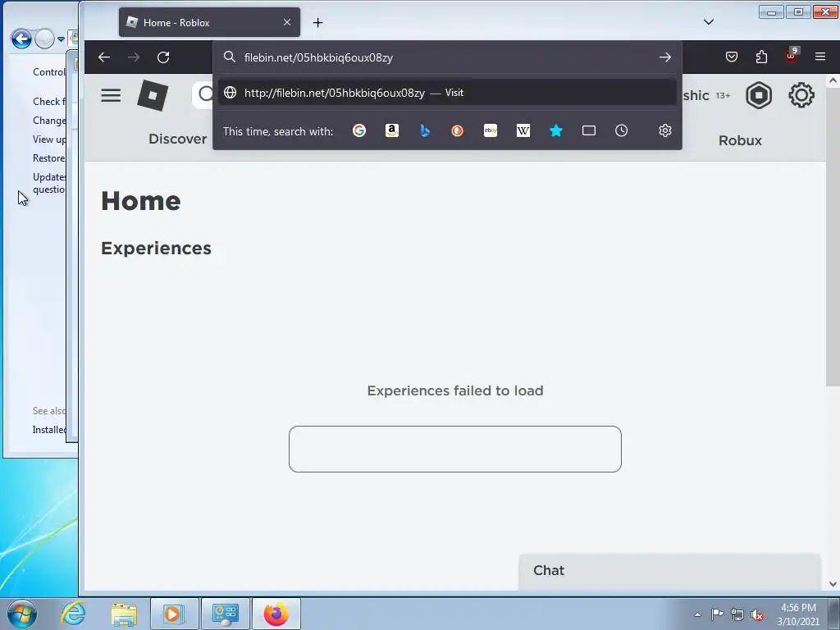Open the clock showing 4:56 PM
This screenshot has height=630, width=840.
click(x=798, y=614)
